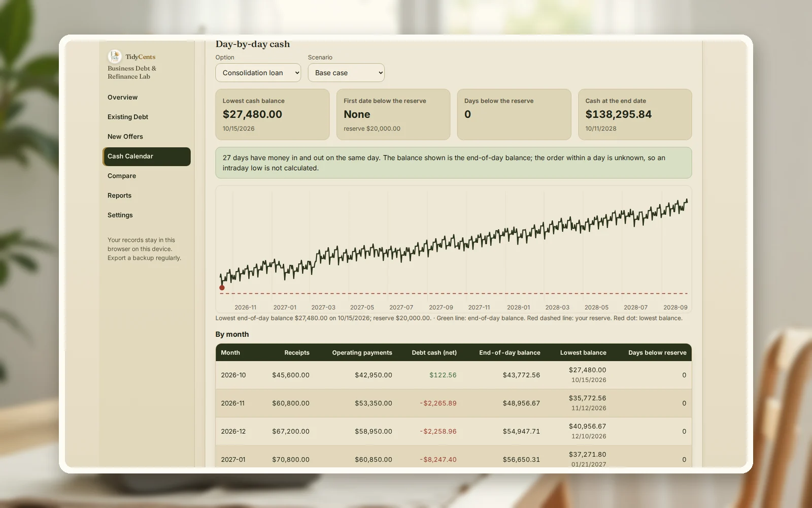
Task: Click the $53,350.00 operating payments value
Action: click(374, 403)
